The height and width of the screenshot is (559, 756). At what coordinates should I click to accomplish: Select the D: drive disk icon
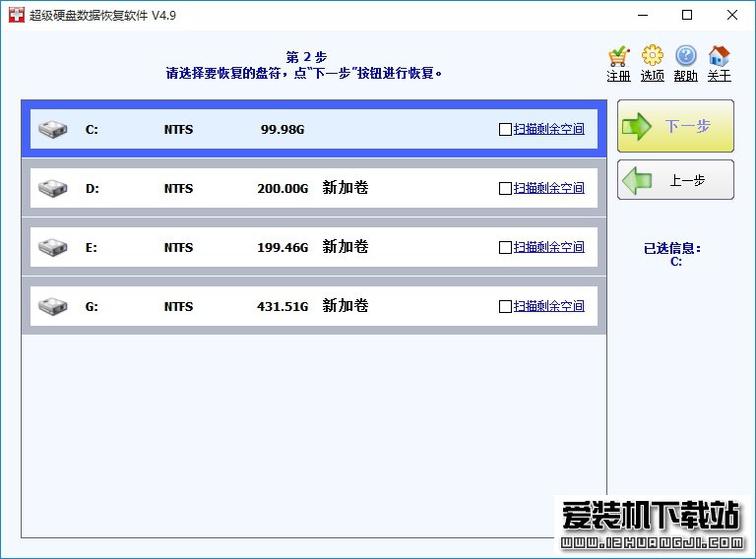pos(52,188)
